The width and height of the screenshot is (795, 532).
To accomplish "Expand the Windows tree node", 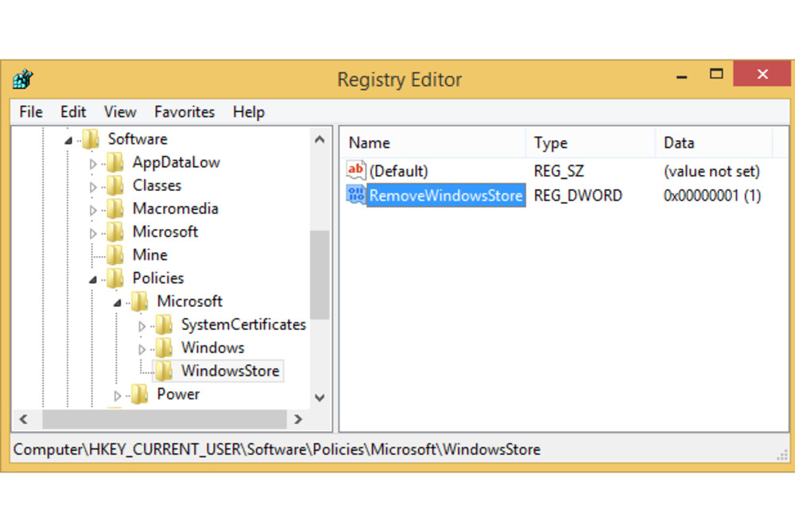I will pos(142,349).
